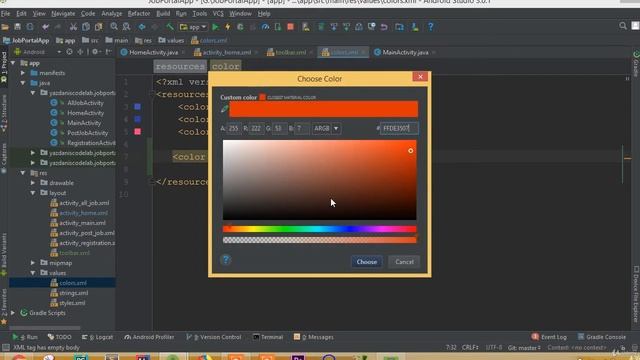Click the Back navigation arrow icon

[142, 27]
